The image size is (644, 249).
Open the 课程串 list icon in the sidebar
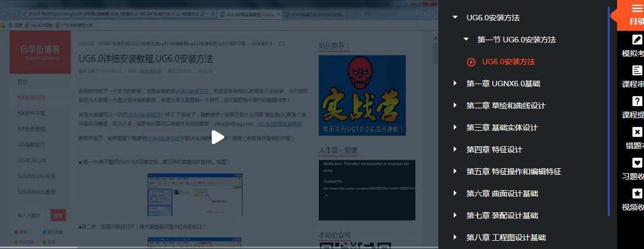(x=637, y=70)
